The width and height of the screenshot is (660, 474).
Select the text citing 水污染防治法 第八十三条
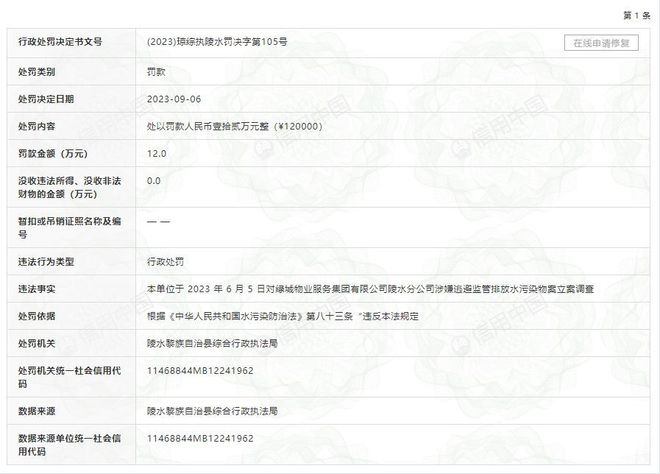[x=282, y=316]
